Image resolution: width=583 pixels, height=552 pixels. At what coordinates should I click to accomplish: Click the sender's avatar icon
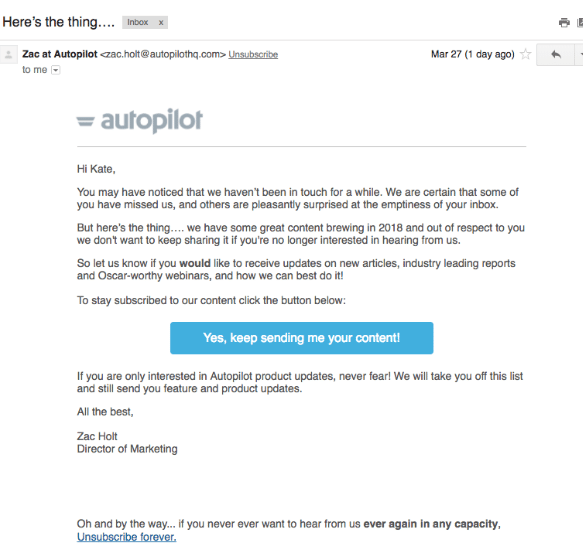pos(9,55)
